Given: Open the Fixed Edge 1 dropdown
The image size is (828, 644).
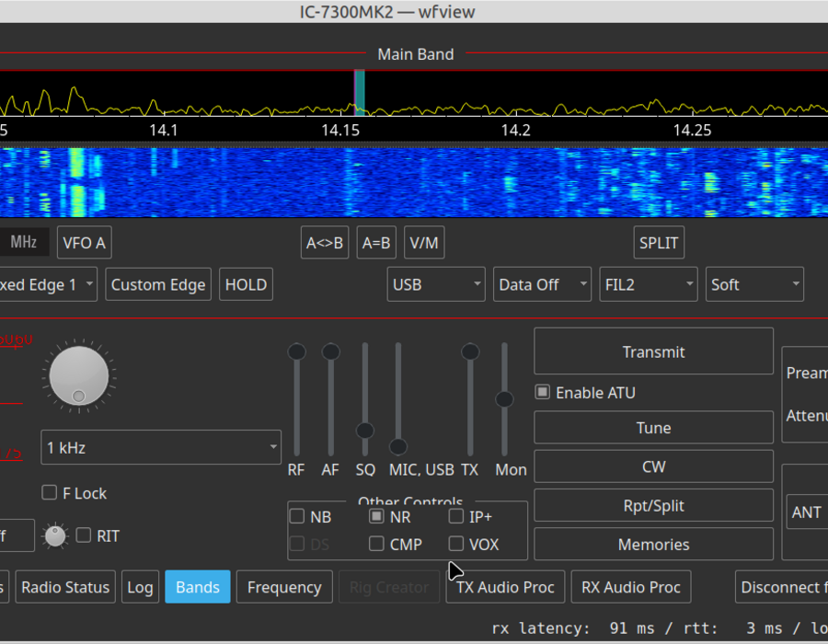Looking at the screenshot, I should click(47, 284).
